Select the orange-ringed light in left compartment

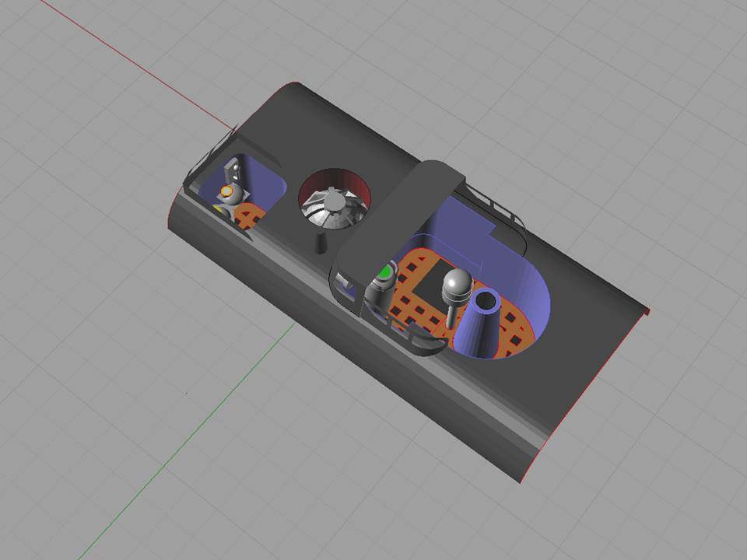click(x=226, y=191)
